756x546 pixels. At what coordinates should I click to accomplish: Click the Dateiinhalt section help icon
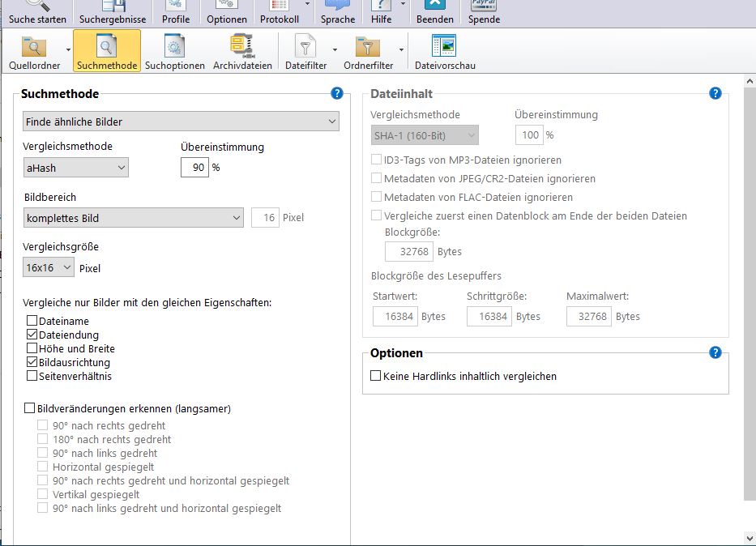[715, 94]
